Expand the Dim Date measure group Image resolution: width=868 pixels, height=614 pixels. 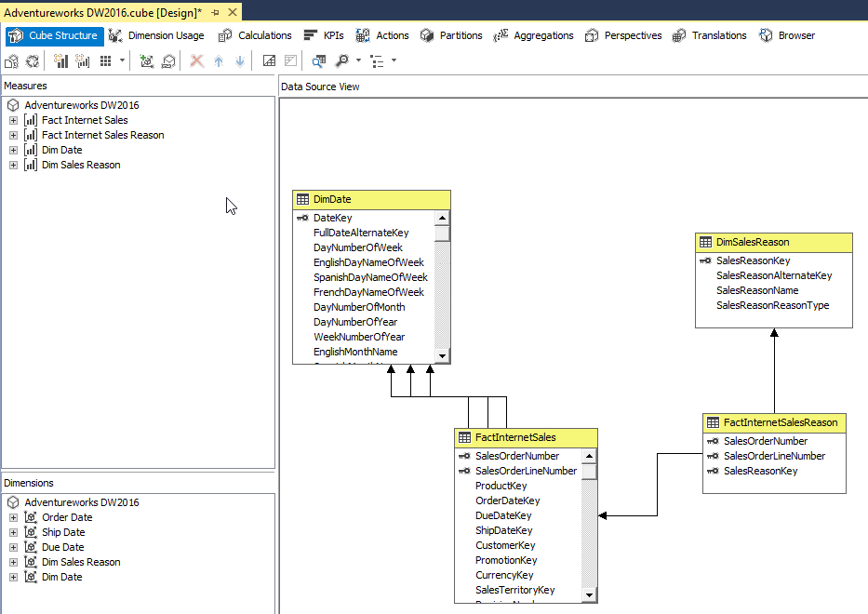coord(13,150)
